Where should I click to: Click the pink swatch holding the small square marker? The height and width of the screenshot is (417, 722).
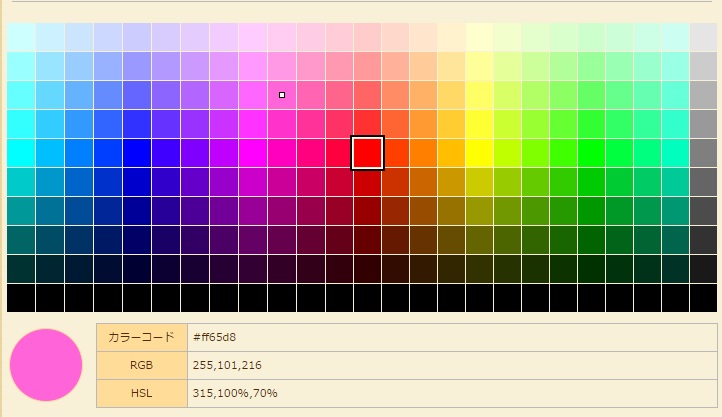[282, 95]
